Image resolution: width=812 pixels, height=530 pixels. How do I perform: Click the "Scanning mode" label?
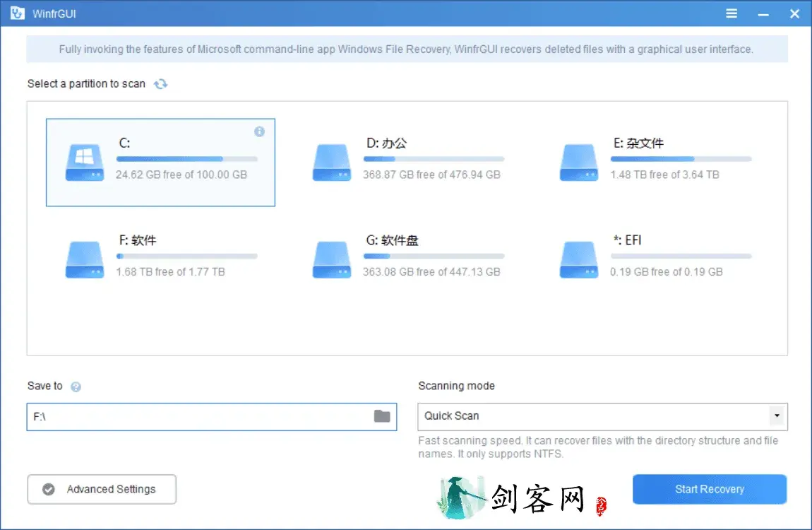(x=456, y=386)
